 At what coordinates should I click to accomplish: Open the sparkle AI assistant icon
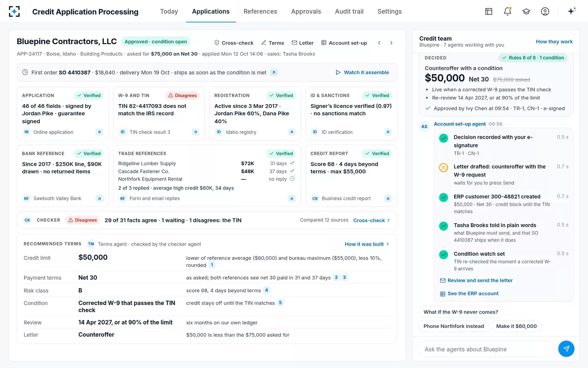(572, 11)
